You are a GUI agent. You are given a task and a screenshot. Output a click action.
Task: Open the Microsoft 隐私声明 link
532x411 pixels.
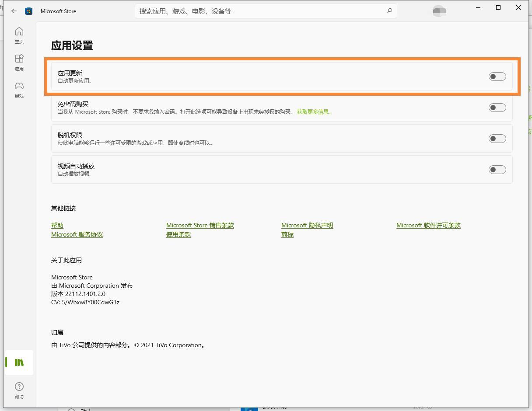(x=307, y=225)
